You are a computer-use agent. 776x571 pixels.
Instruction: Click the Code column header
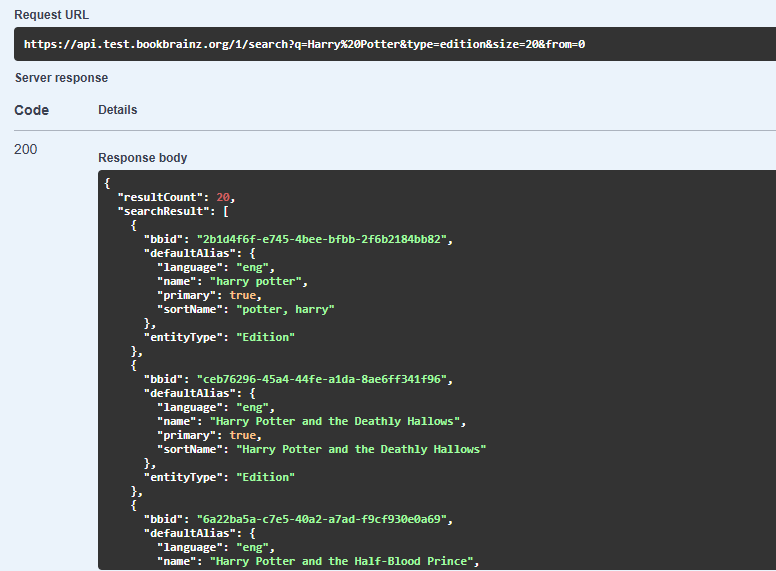31,110
